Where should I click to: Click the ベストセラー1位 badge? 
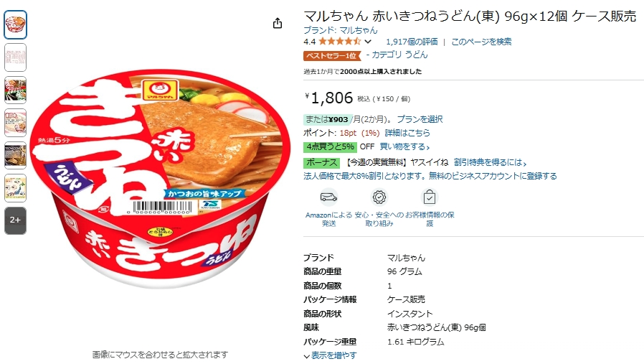[x=332, y=55]
